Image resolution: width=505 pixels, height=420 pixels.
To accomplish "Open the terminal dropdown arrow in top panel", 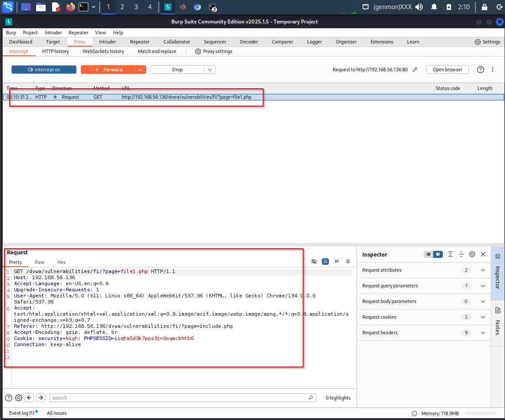I will 94,7.
